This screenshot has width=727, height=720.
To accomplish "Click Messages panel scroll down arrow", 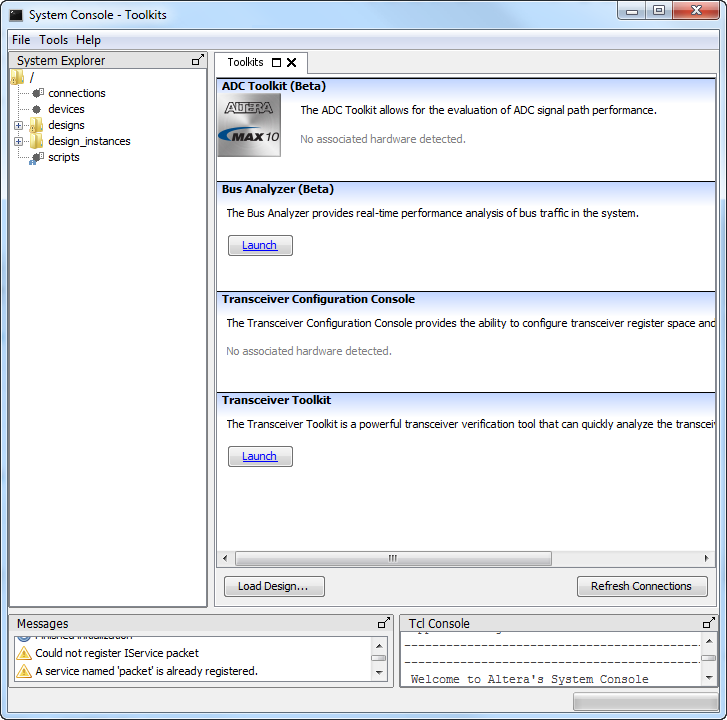I will [379, 673].
